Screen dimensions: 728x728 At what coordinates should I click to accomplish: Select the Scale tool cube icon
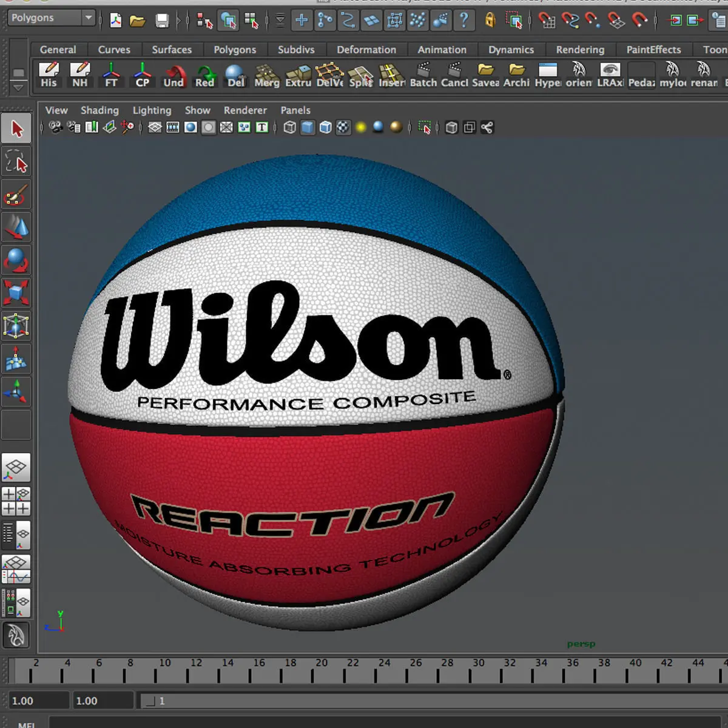[x=16, y=293]
